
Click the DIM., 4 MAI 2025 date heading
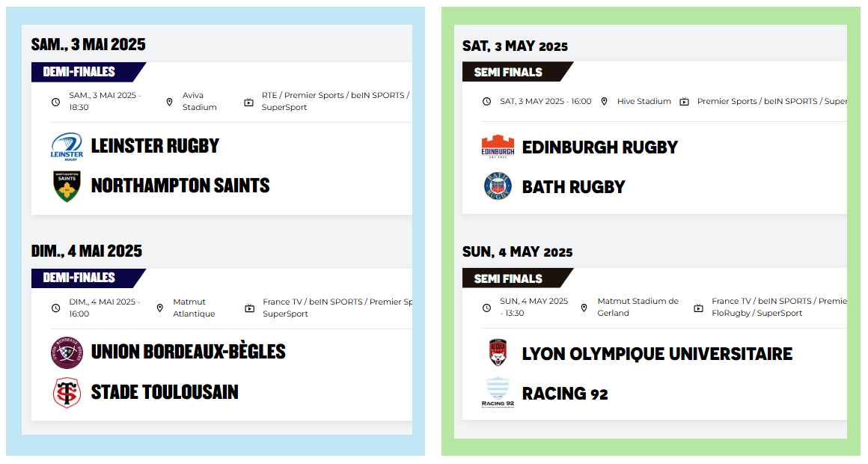[87, 251]
